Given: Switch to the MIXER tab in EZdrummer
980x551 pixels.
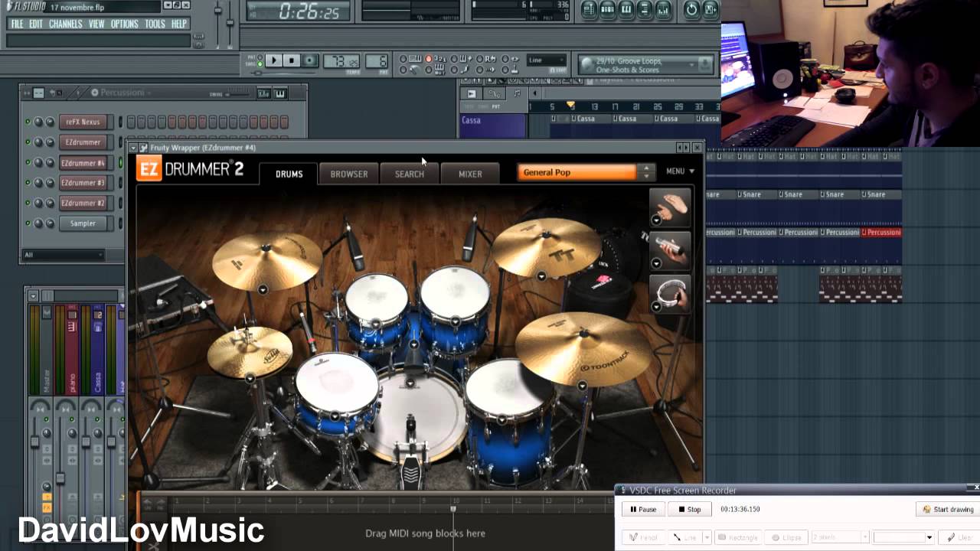Looking at the screenshot, I should click(470, 174).
